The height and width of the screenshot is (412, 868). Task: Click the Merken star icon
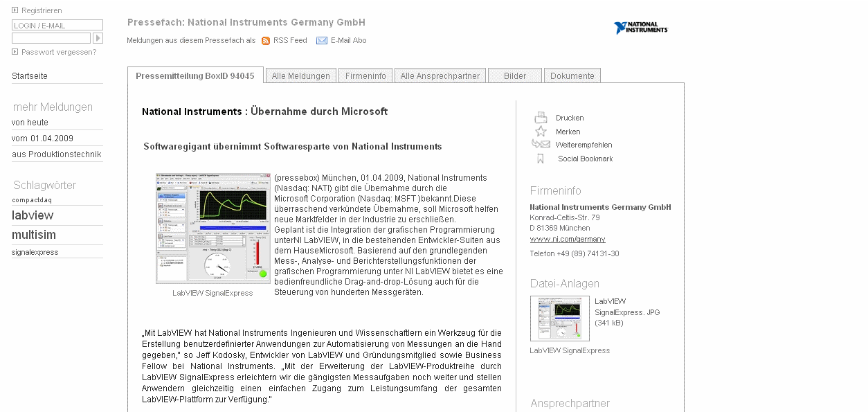(x=541, y=132)
